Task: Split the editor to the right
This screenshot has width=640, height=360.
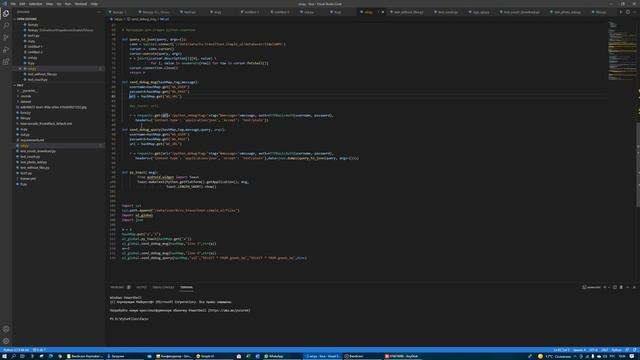Action: point(628,12)
